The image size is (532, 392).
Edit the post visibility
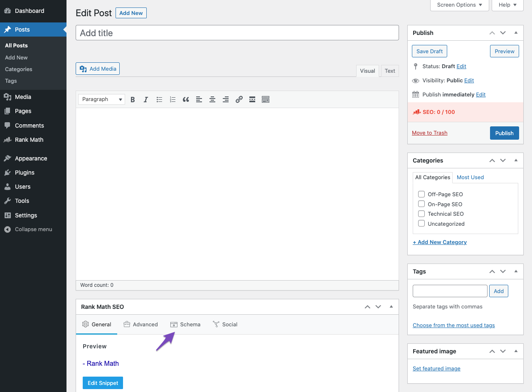coord(469,81)
